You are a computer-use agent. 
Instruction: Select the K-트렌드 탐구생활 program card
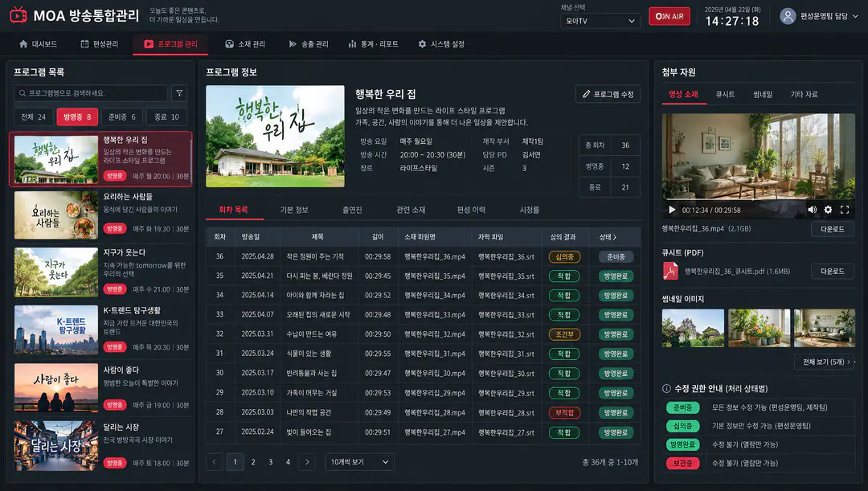100,329
